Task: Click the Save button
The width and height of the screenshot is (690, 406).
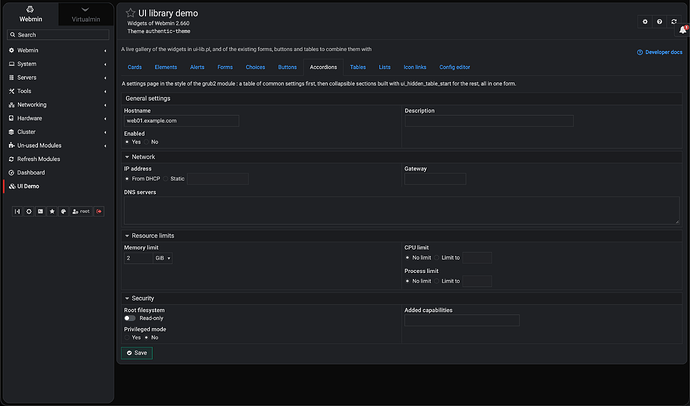Action: click(x=137, y=353)
